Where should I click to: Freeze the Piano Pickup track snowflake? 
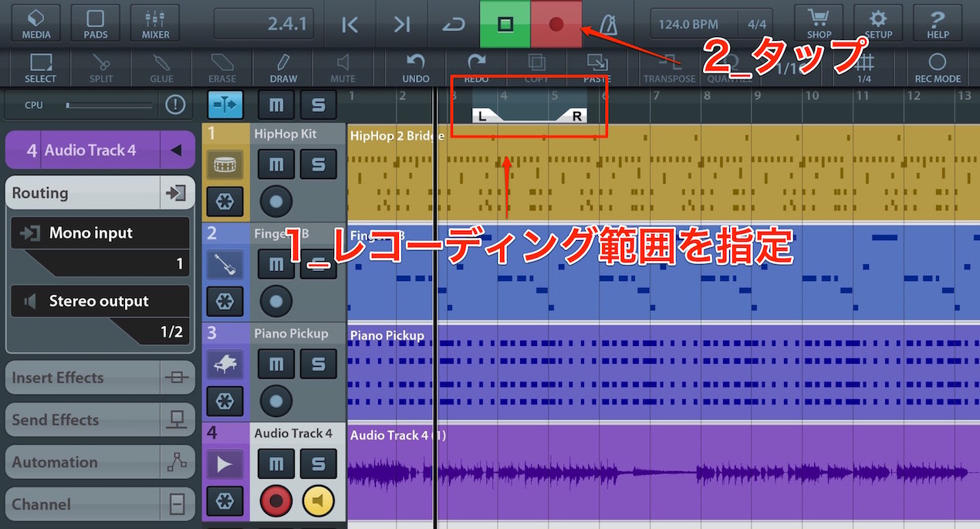coord(225,402)
